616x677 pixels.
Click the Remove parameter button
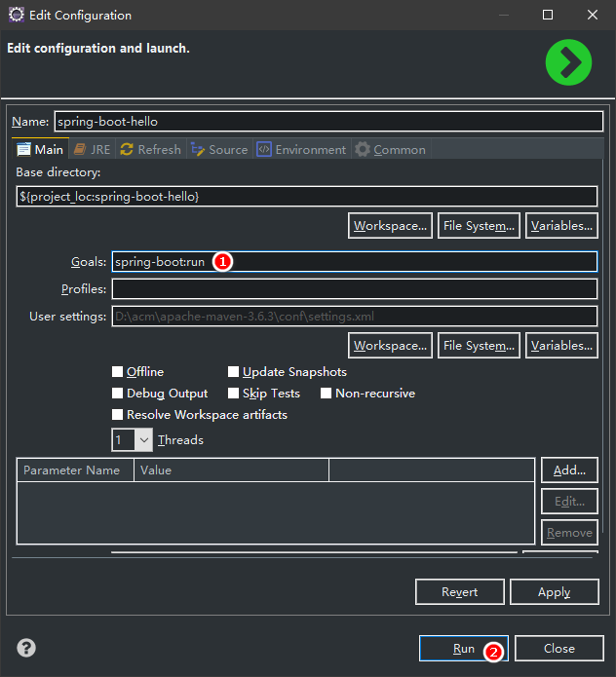click(x=569, y=533)
